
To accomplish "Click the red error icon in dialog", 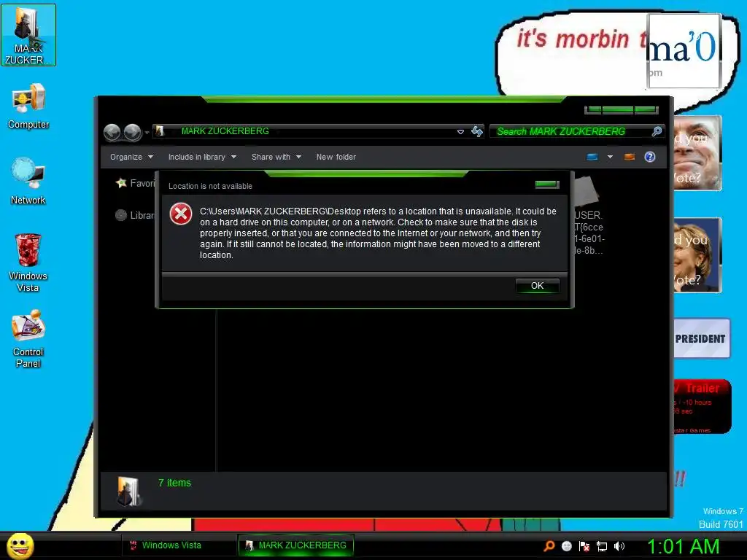I will coord(181,214).
